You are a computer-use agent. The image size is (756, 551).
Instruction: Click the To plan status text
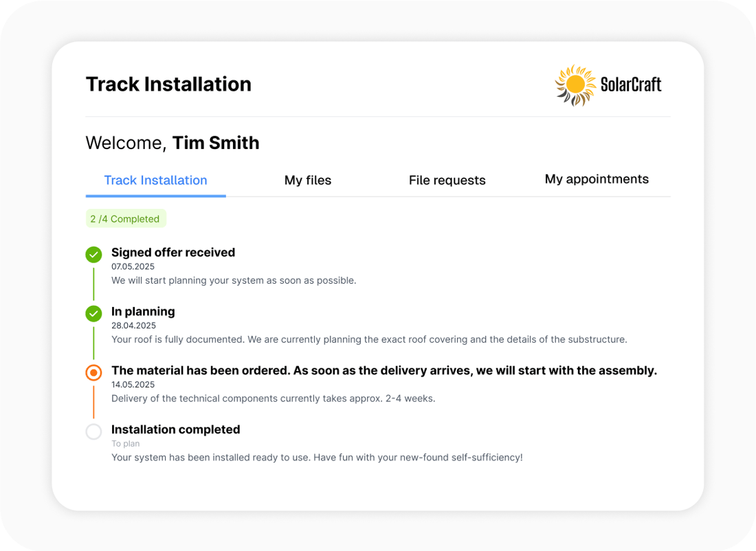[125, 444]
